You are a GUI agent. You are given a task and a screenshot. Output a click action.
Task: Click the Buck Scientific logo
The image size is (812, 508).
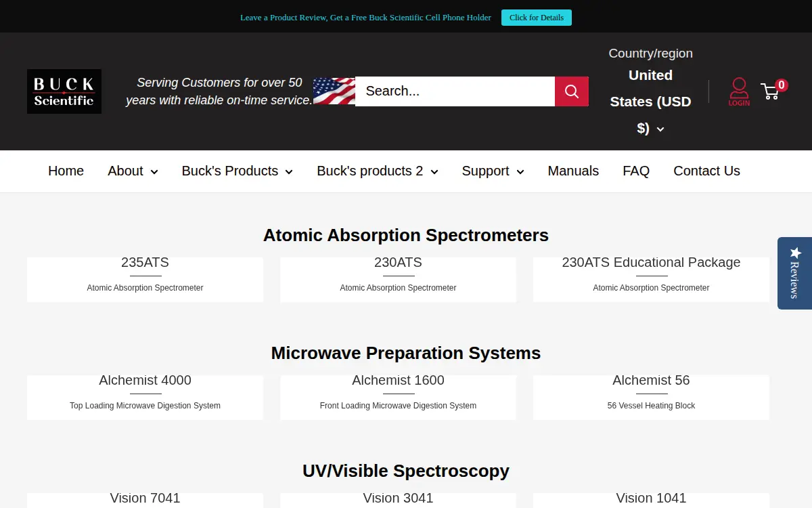click(x=64, y=91)
